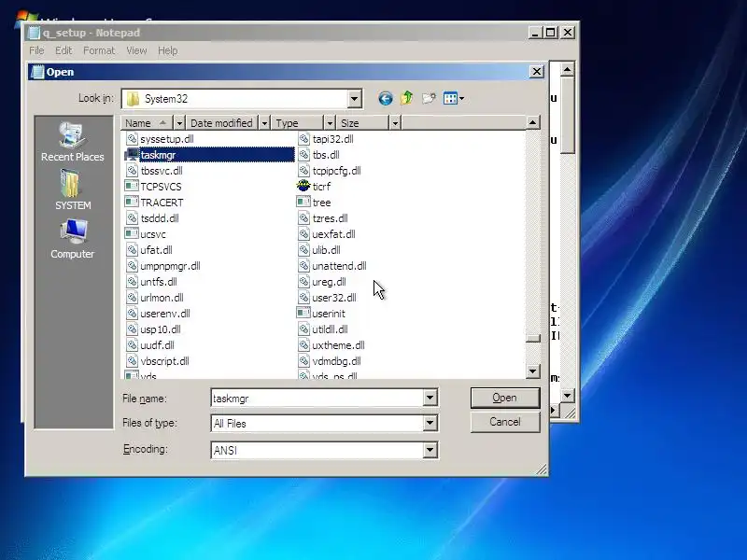Image resolution: width=747 pixels, height=560 pixels.
Task: Open the SYSTEM folder shortcut in sidebar
Action: point(73,190)
